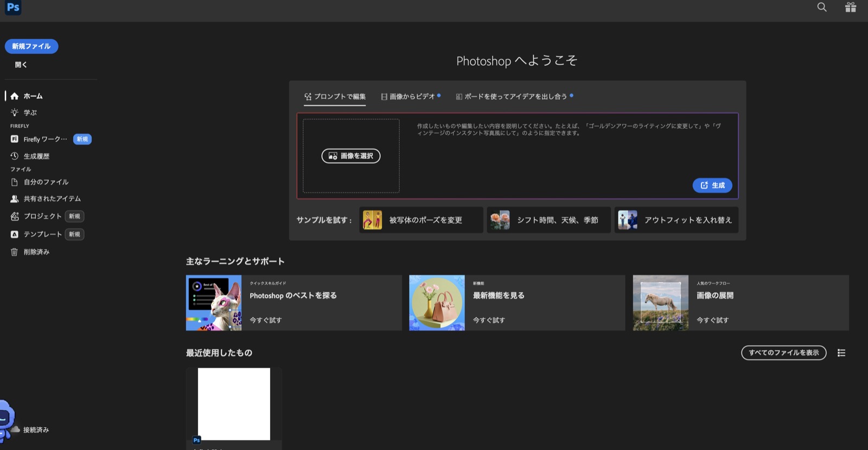Click the cloud 接続済み status icon

pos(16,429)
